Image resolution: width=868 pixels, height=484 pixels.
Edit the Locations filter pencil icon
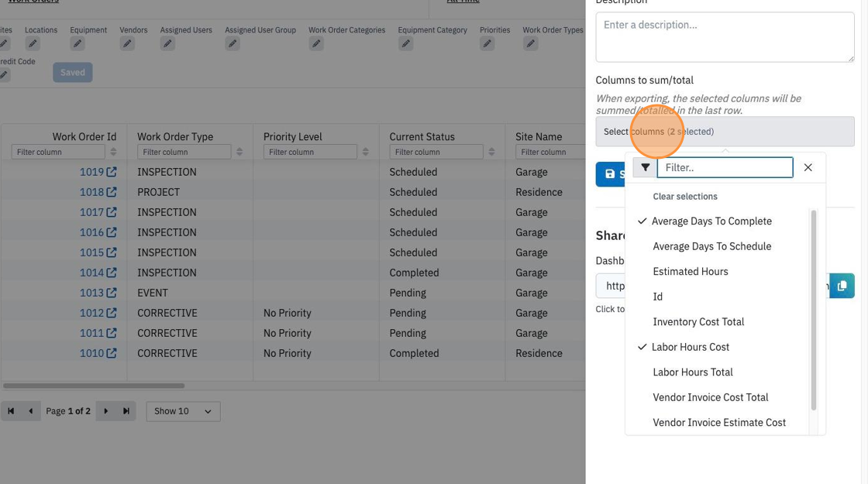pos(33,43)
